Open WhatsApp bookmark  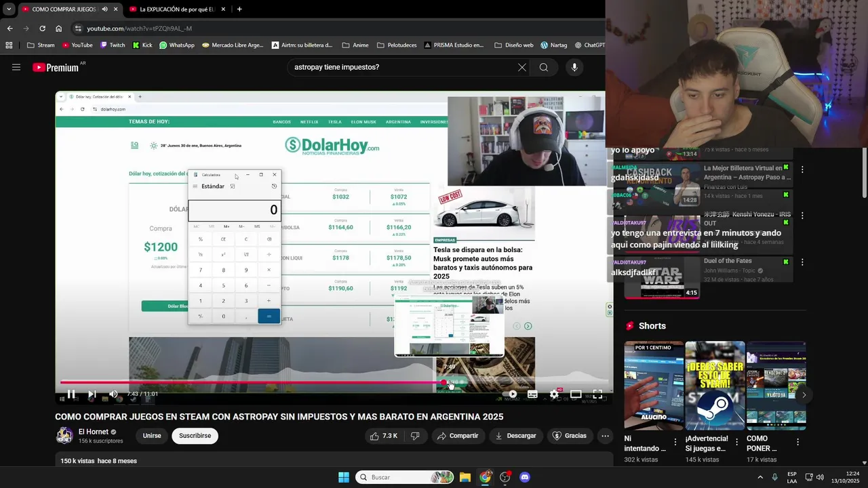pos(176,45)
